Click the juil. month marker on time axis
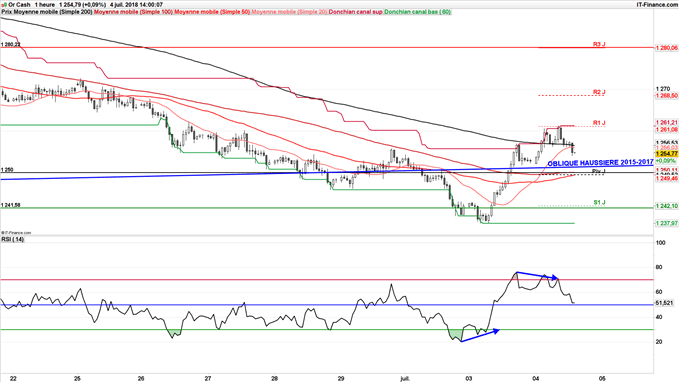Image resolution: width=679 pixels, height=382 pixels. click(405, 378)
